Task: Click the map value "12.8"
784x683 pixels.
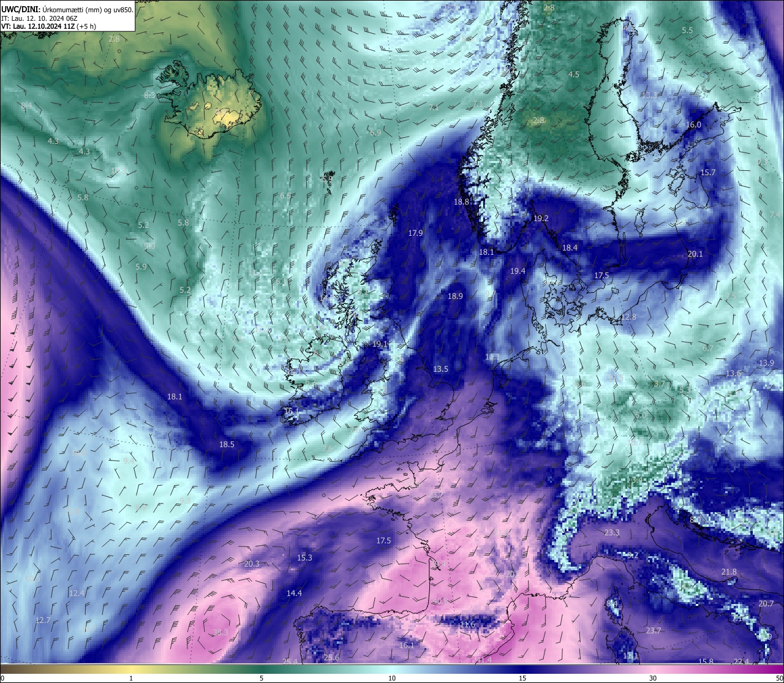Action: pyautogui.click(x=628, y=317)
